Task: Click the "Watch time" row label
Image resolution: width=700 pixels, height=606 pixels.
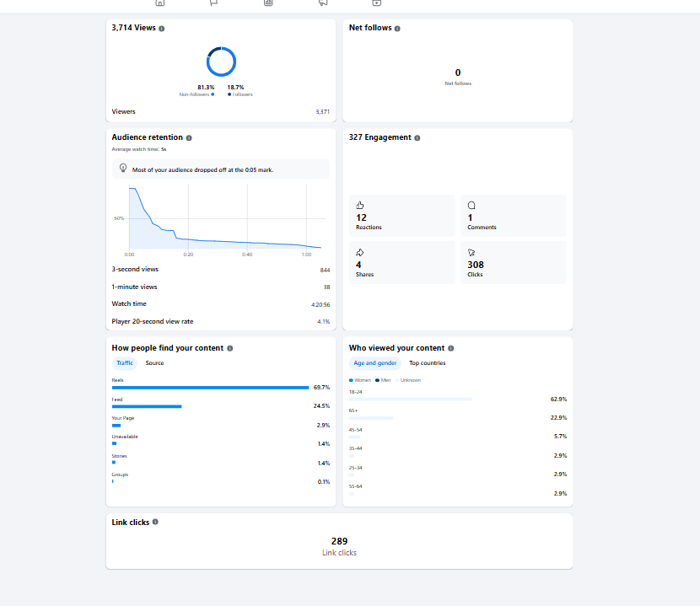Action: point(129,304)
